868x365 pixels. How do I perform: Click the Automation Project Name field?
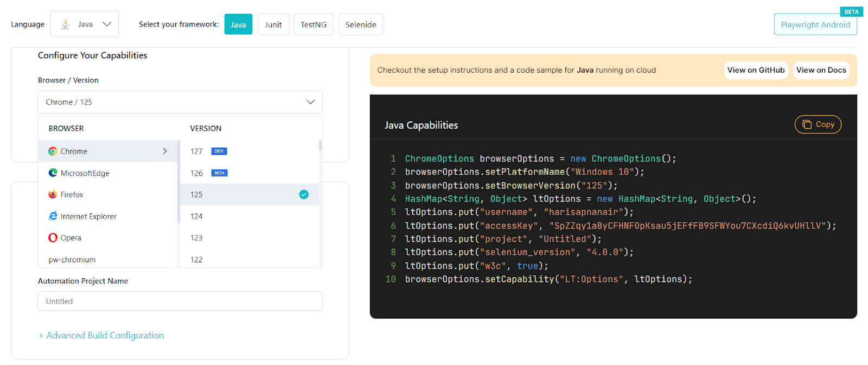pyautogui.click(x=180, y=301)
